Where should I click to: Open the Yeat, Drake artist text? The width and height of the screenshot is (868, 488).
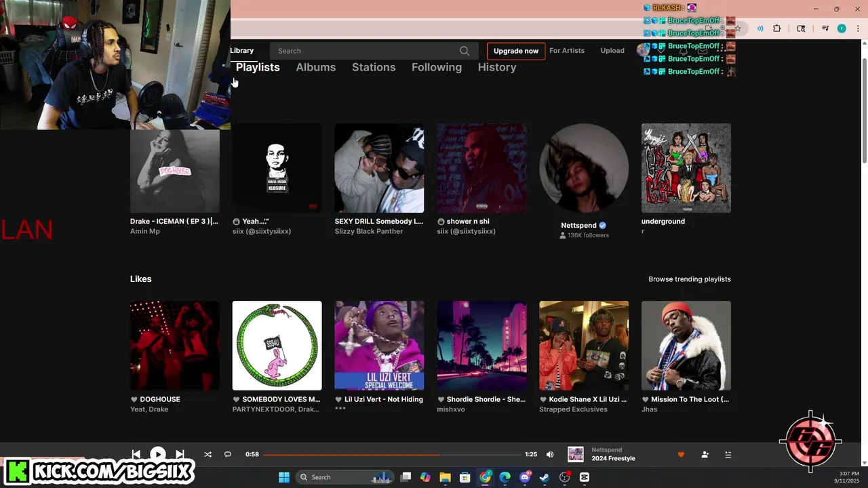click(149, 409)
